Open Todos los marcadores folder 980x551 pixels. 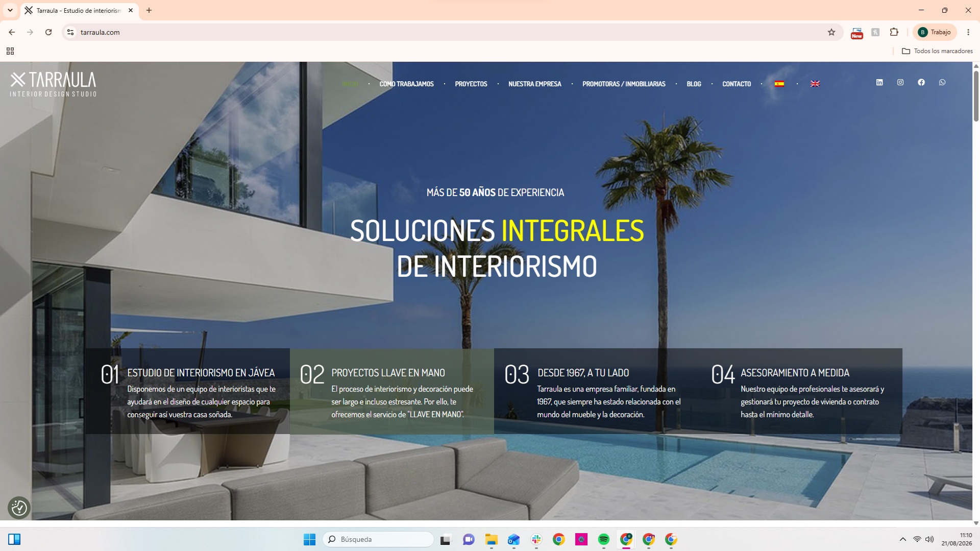coord(938,51)
